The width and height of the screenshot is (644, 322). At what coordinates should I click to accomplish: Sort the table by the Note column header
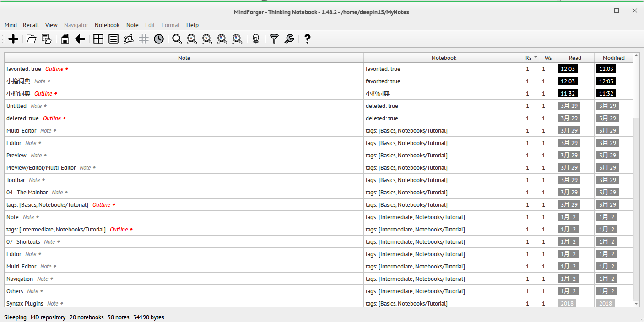(x=184, y=58)
